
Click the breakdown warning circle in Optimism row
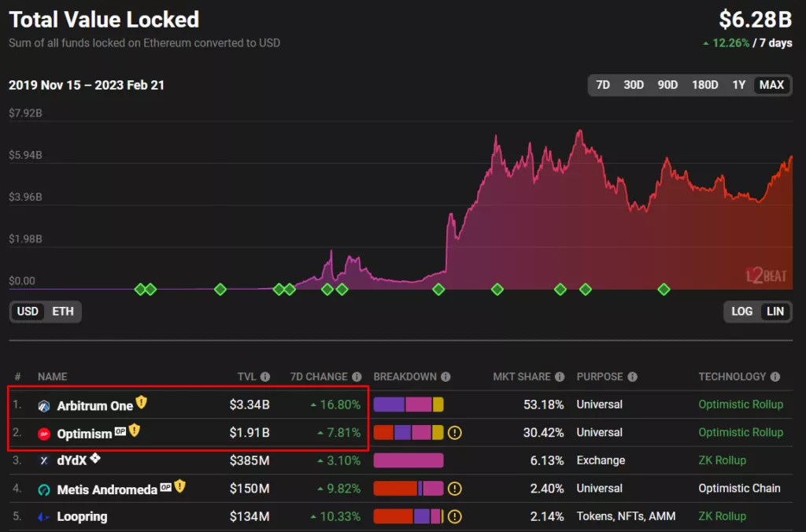[454, 433]
